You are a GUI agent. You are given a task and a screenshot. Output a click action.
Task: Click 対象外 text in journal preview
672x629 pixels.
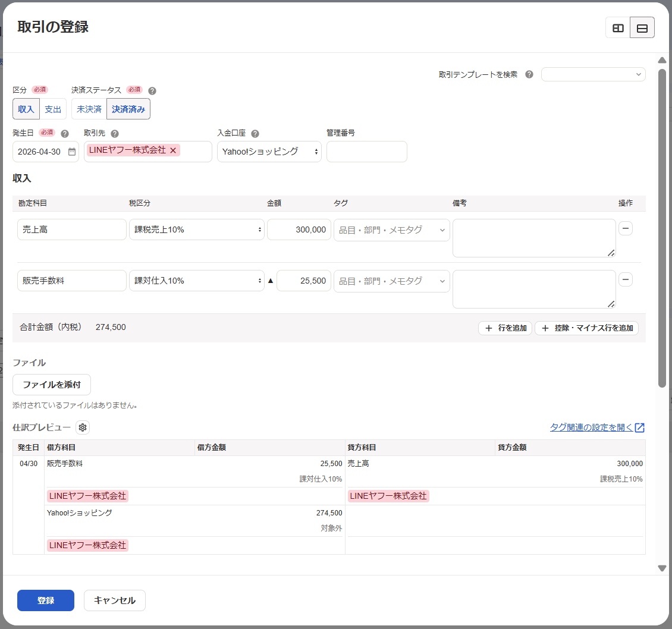[x=331, y=529]
